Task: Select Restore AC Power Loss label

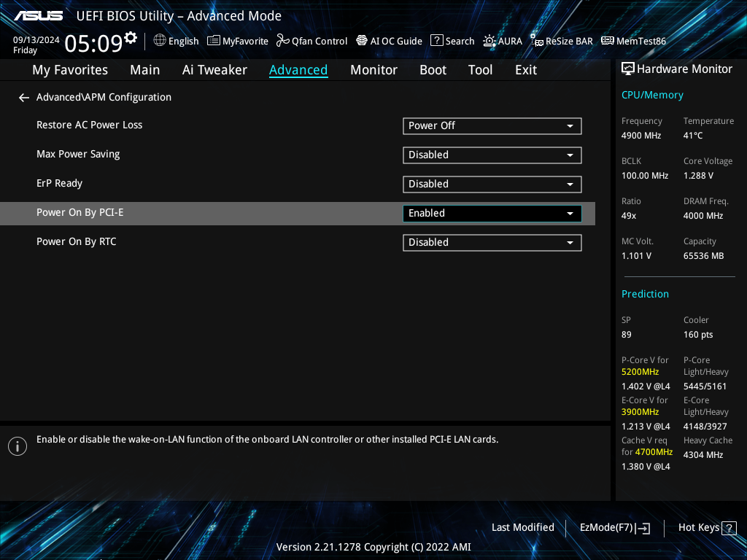Action: (90, 125)
